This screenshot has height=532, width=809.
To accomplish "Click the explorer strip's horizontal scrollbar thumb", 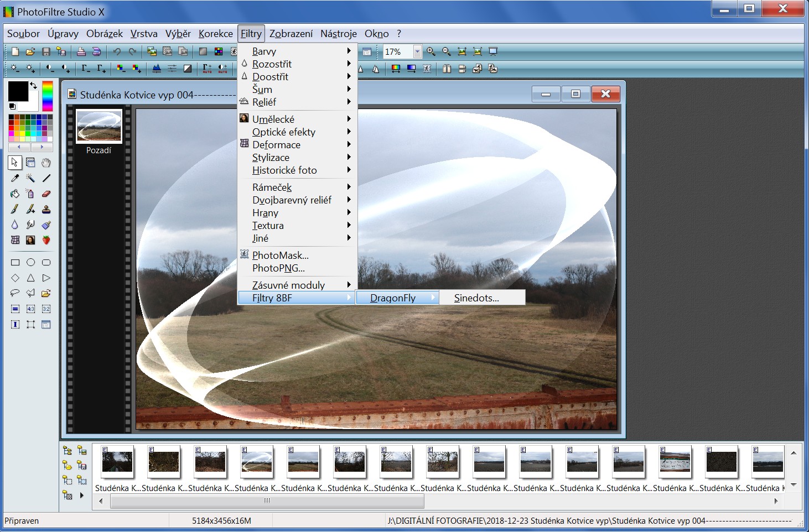I will [267, 500].
